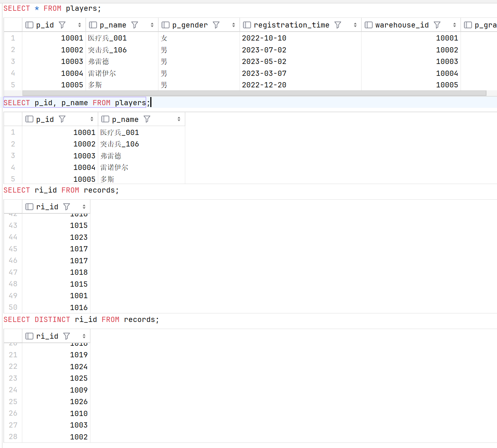Select ri_id value 1003 in row 27

[79, 425]
